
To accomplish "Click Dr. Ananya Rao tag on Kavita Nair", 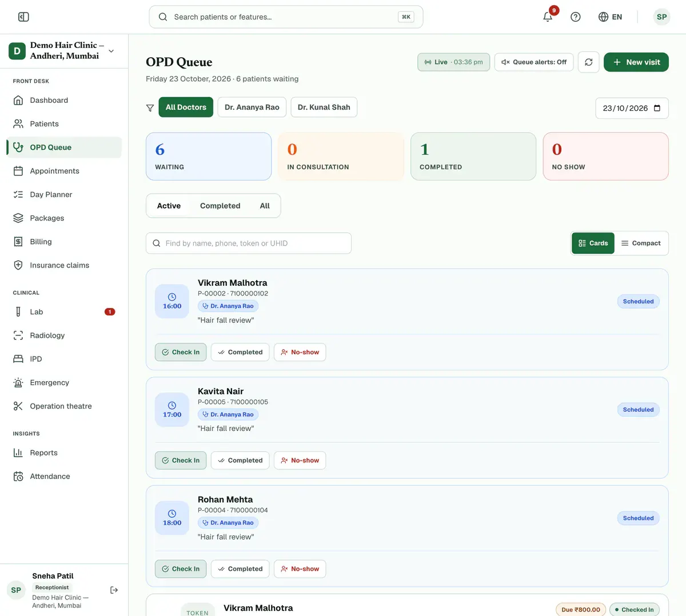I will (228, 415).
